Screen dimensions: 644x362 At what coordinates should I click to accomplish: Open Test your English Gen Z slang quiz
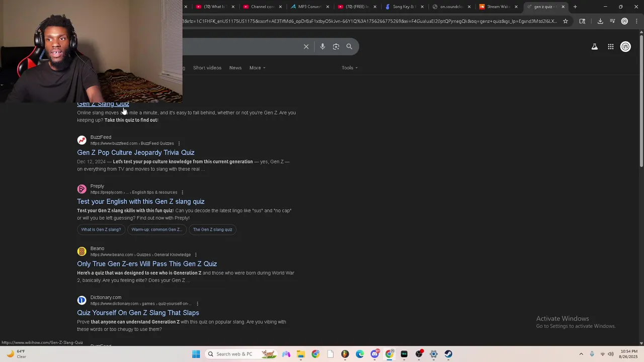pos(140,202)
